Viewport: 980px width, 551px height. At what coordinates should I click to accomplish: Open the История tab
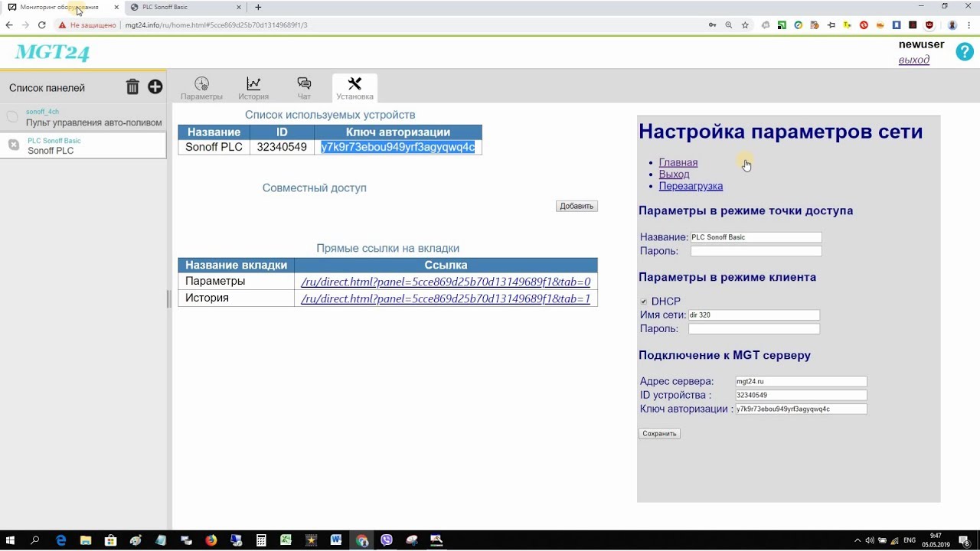253,89
